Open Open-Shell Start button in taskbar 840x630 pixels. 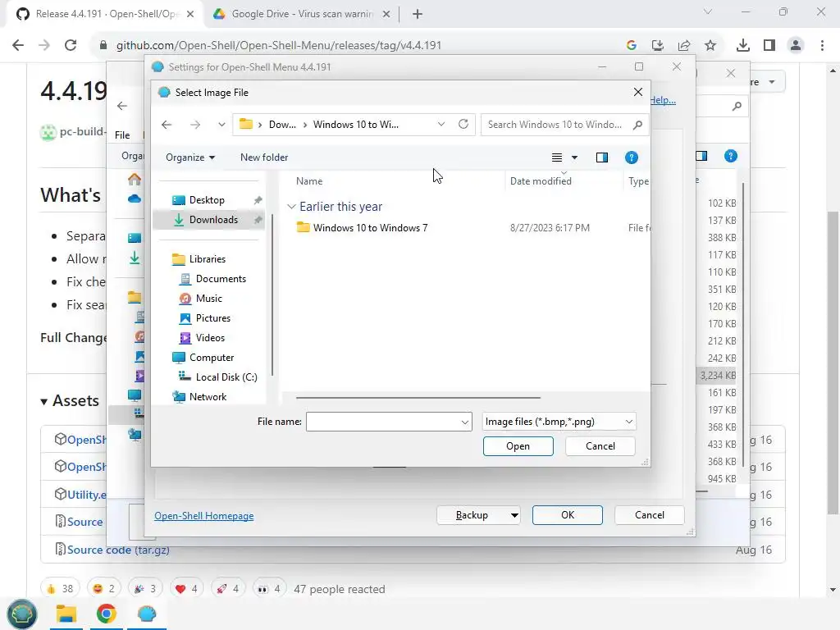(x=21, y=614)
